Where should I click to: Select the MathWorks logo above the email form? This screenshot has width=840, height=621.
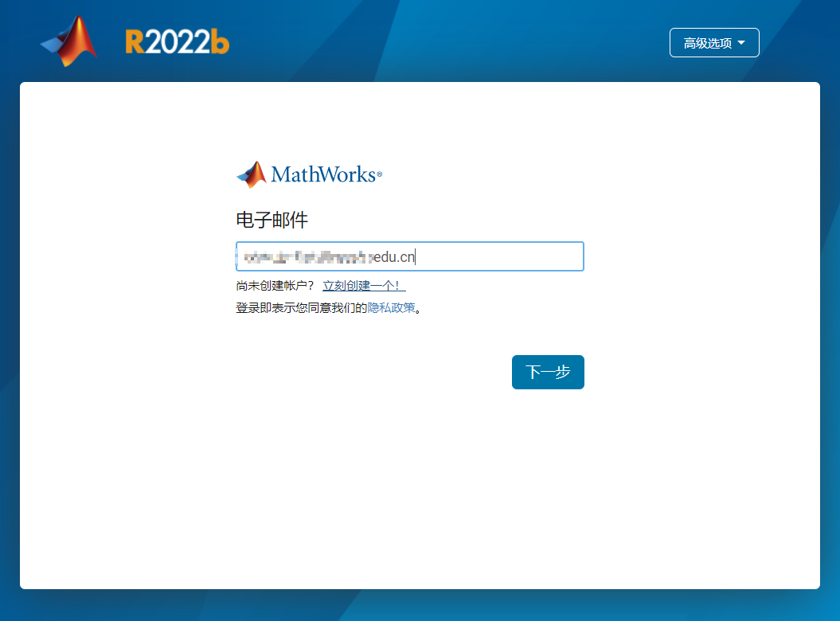coord(309,174)
